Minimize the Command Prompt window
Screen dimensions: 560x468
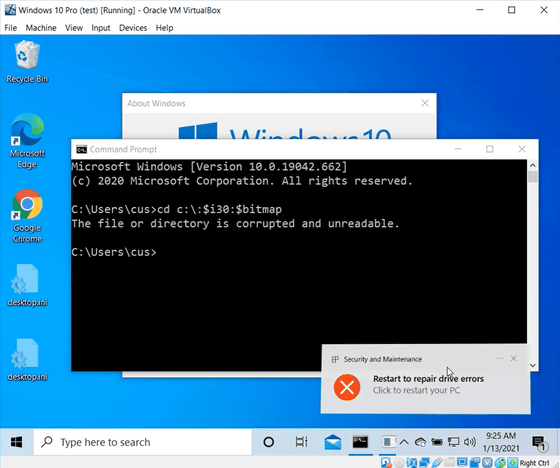[x=458, y=149]
